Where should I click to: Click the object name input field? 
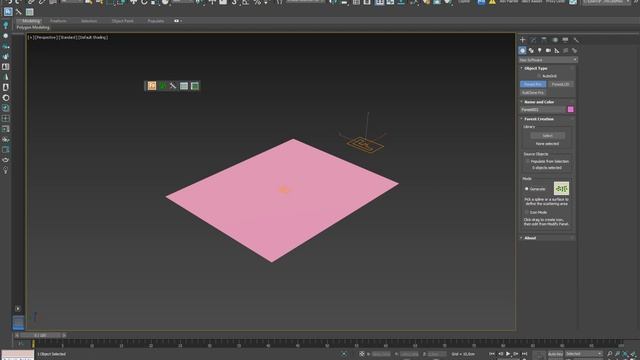(x=543, y=109)
